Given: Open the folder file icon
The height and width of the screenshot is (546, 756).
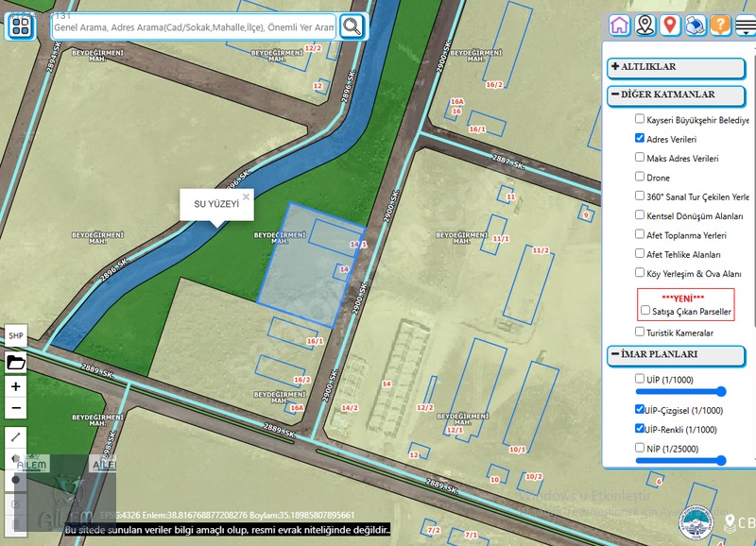Looking at the screenshot, I should [16, 363].
